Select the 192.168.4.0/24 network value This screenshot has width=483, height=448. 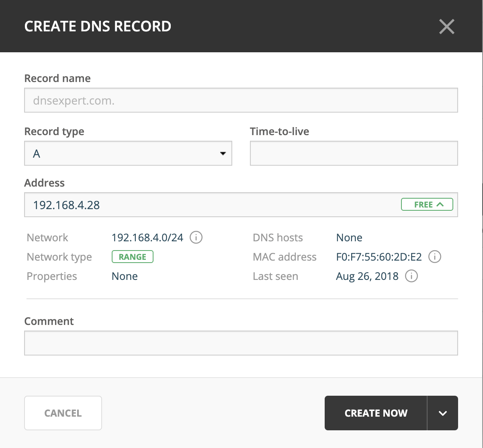tap(147, 238)
